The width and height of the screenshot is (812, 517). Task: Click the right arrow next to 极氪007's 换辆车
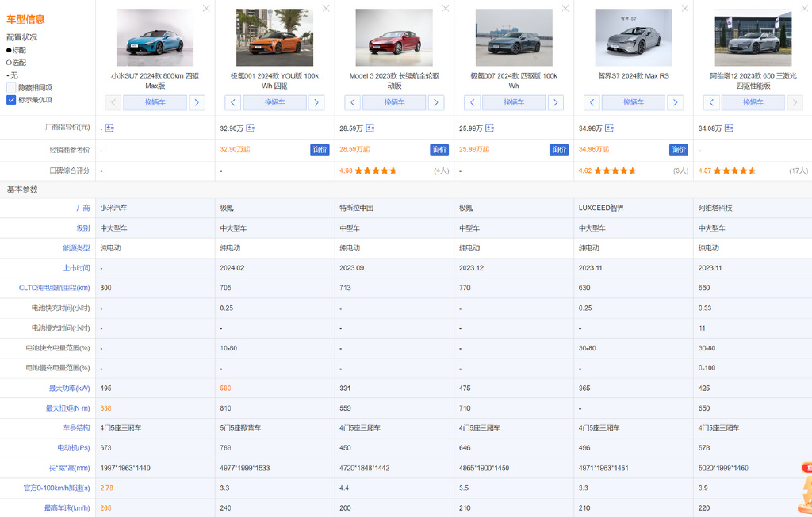557,102
